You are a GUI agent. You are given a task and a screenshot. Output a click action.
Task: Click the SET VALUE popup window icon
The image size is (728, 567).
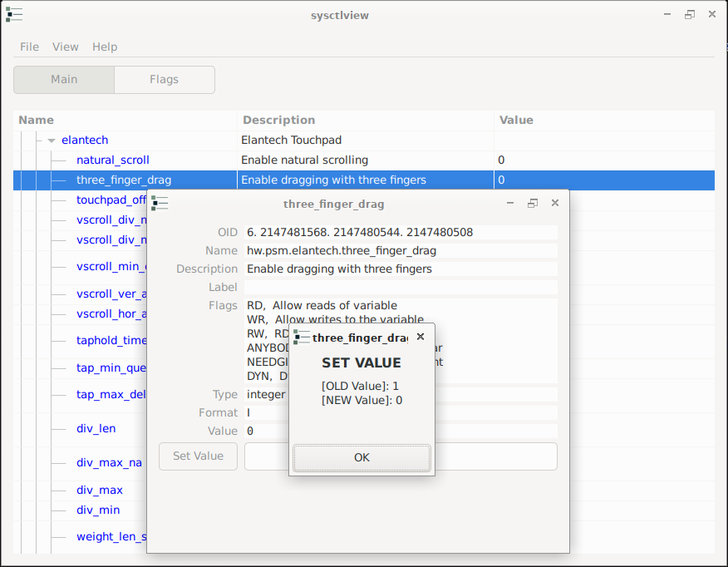302,337
